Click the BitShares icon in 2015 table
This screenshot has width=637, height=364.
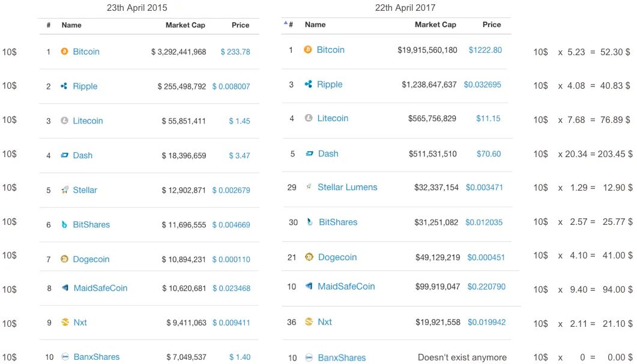pyautogui.click(x=64, y=224)
